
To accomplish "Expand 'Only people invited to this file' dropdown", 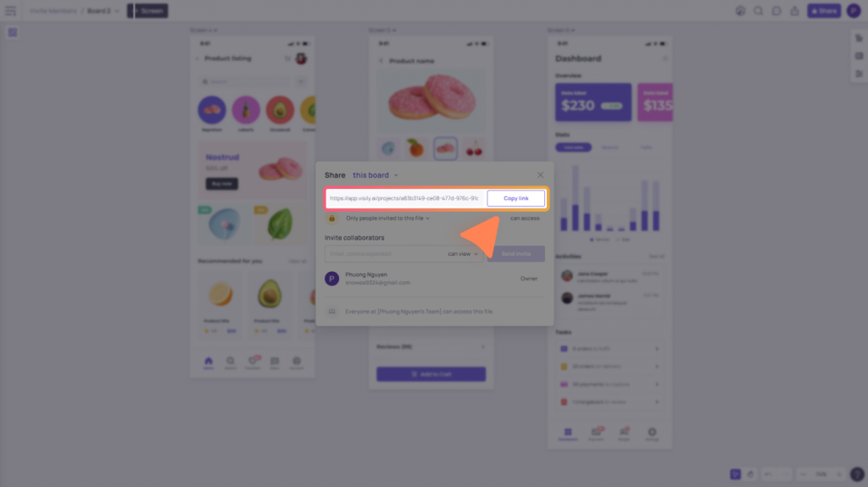I will (387, 218).
